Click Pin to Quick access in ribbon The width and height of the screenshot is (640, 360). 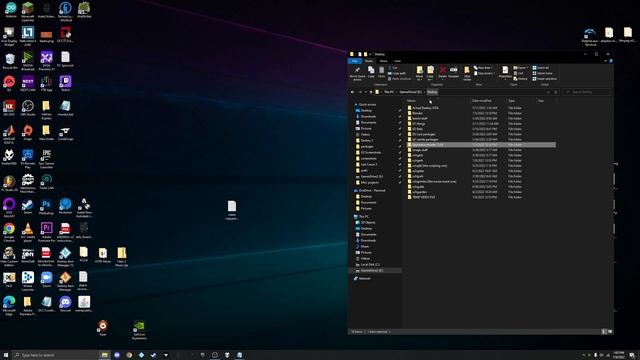tap(357, 73)
